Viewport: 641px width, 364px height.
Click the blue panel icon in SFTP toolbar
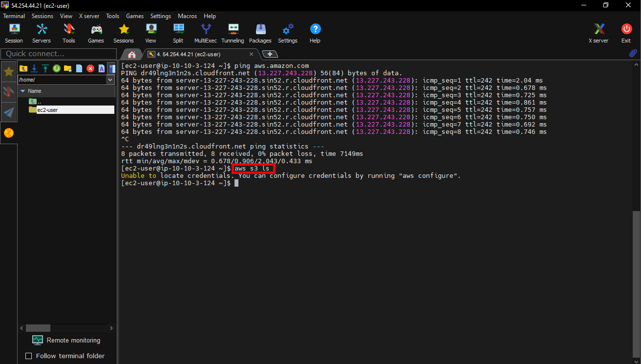pos(112,68)
